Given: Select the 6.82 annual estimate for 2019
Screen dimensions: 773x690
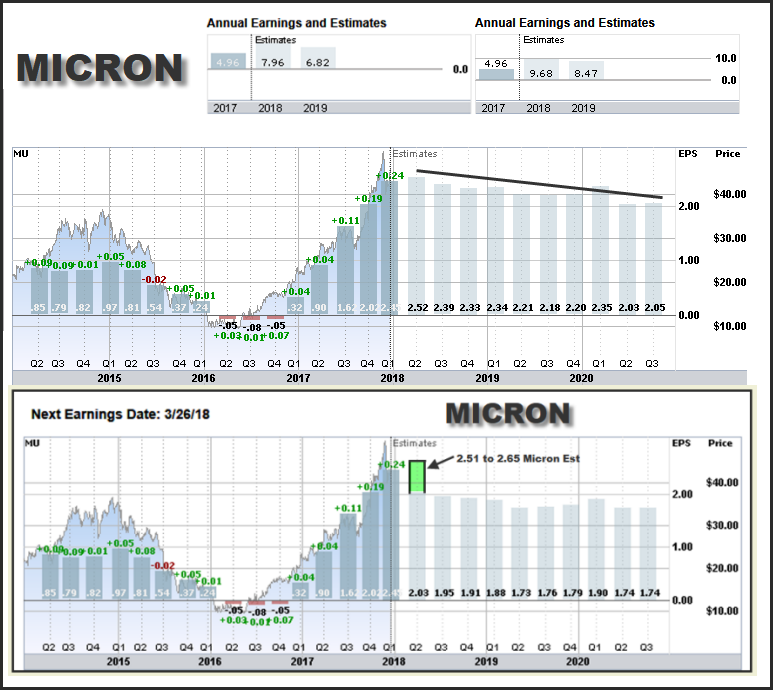Looking at the screenshot, I should coord(317,63).
